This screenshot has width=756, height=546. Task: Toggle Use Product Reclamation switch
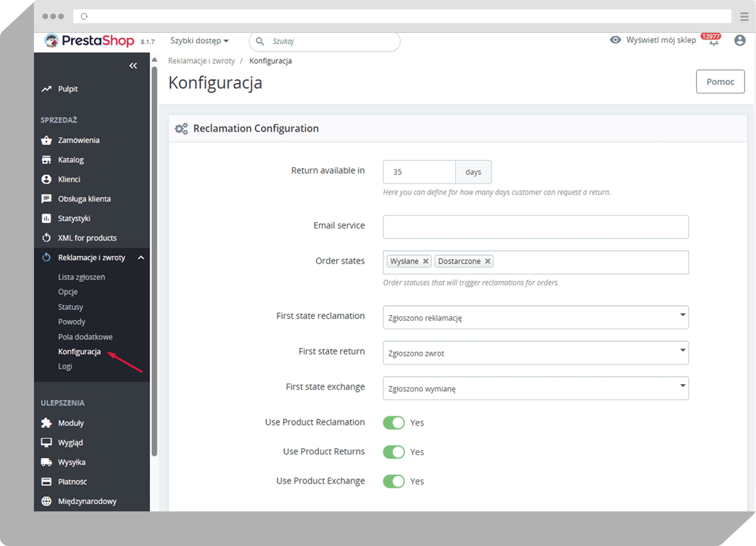[394, 423]
